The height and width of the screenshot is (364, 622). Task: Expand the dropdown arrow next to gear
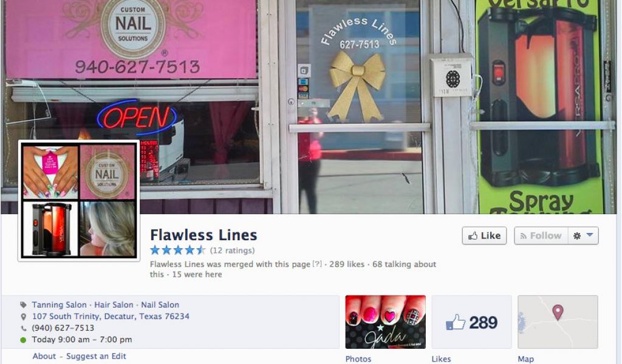click(590, 235)
